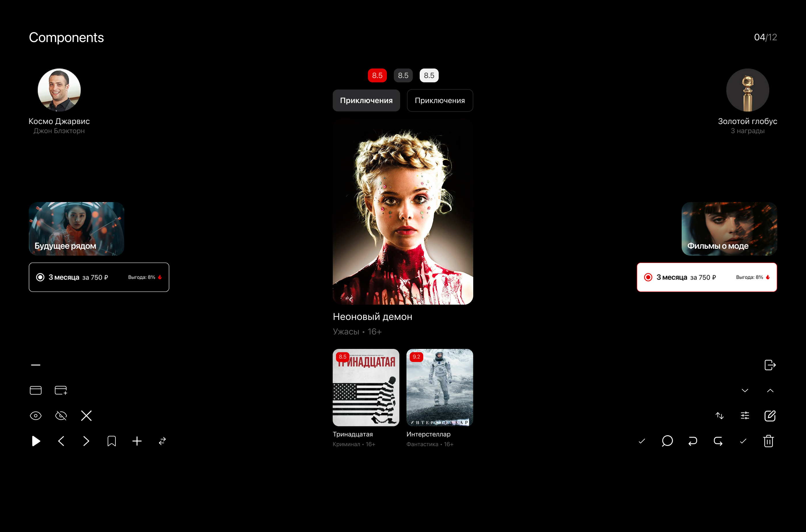
Task: Expand using the chevron down arrow
Action: pos(745,391)
